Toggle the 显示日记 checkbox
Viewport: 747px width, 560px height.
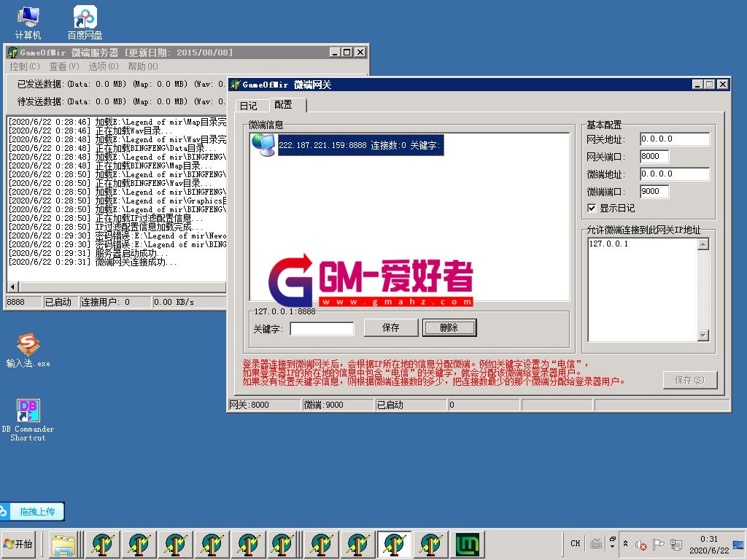coord(592,208)
